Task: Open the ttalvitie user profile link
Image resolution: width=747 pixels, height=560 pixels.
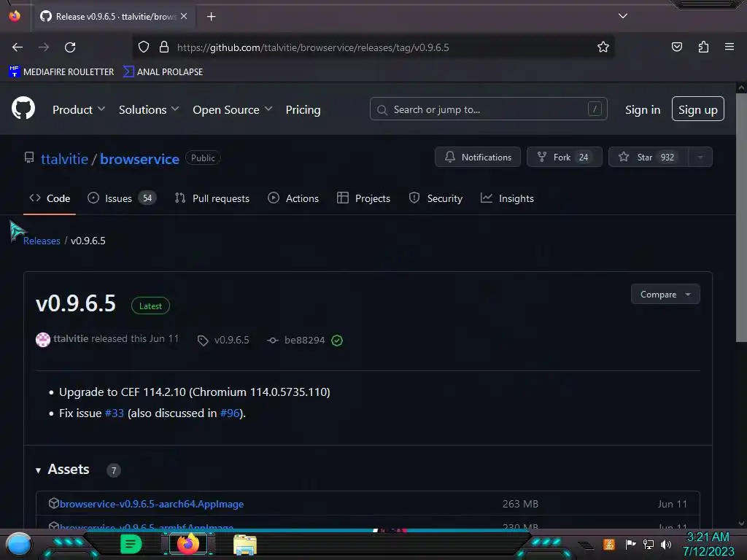Action: 64,159
